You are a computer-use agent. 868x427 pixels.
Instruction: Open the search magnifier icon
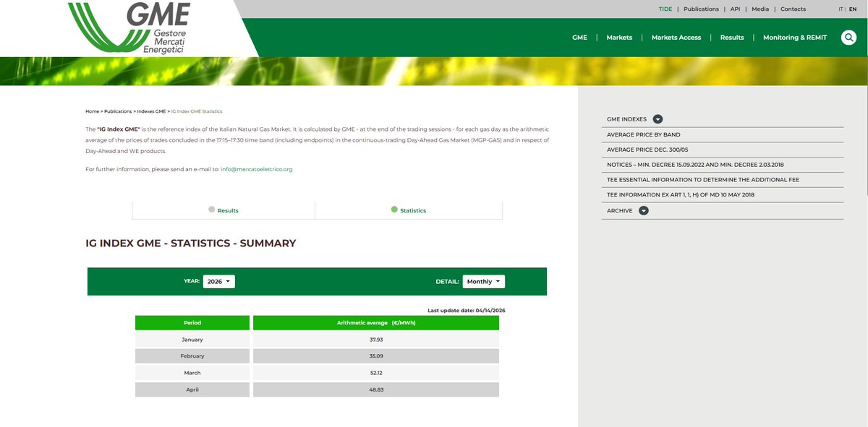coord(848,38)
